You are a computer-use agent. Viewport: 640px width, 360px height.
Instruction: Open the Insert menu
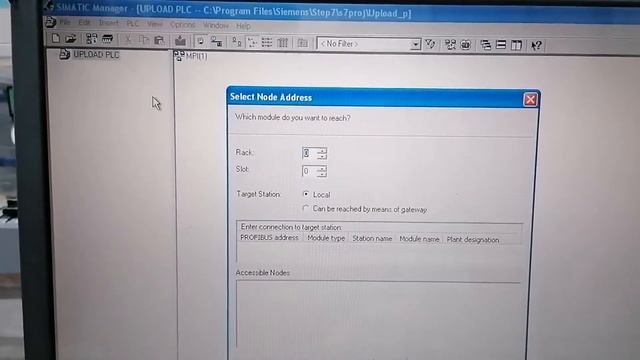pyautogui.click(x=109, y=23)
